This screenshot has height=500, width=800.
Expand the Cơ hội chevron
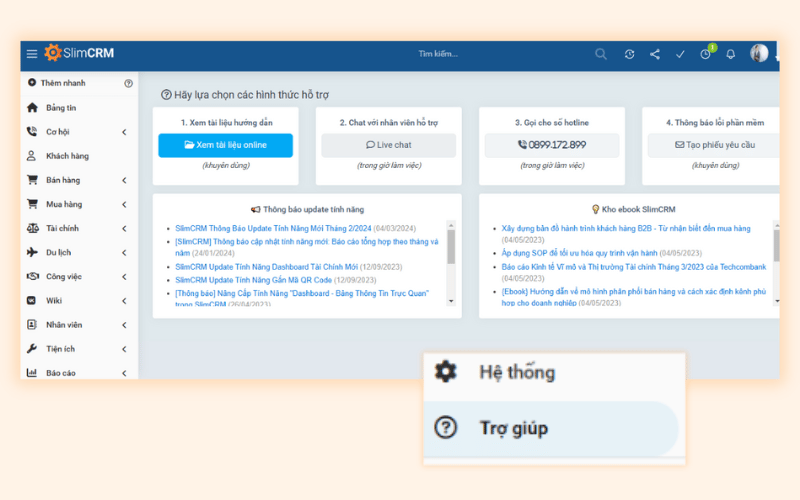[124, 132]
